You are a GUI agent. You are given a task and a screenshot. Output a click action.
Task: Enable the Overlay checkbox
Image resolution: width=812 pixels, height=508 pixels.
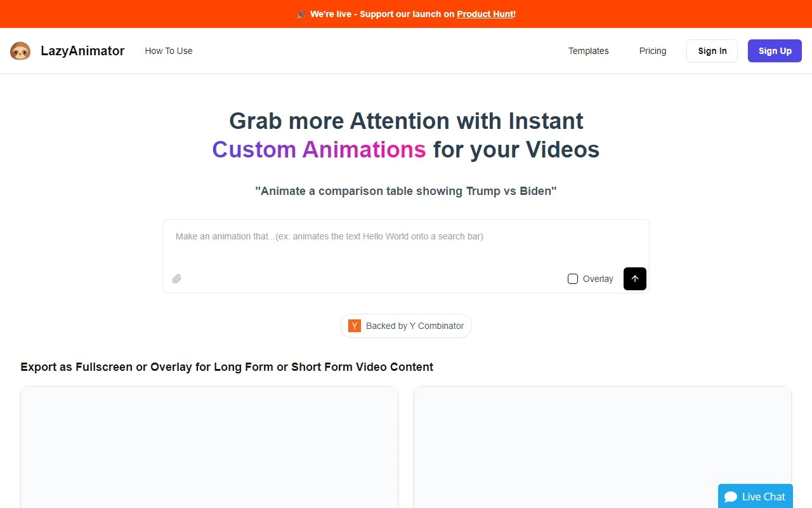pos(573,279)
